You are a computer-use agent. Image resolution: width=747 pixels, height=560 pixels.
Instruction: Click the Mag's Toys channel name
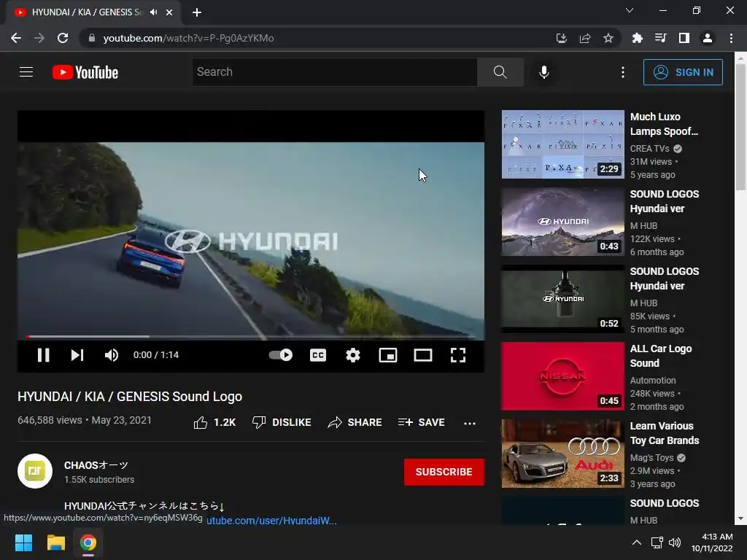[651, 458]
